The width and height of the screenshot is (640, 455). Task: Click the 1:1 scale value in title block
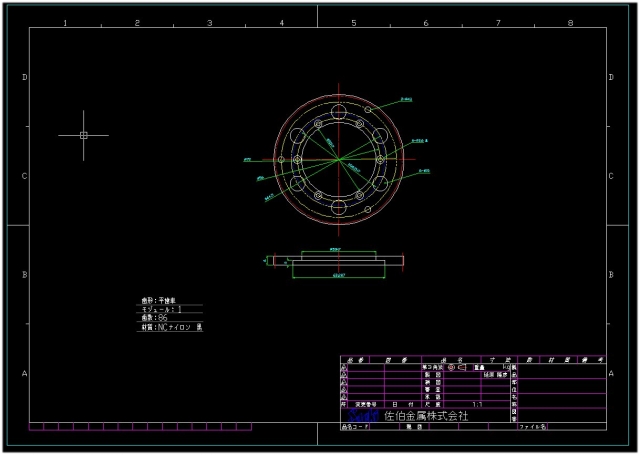tap(476, 404)
